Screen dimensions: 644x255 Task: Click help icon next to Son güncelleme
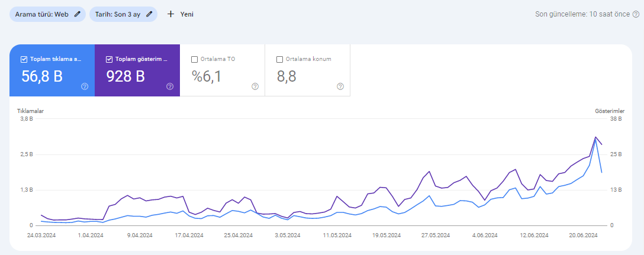tap(636, 14)
